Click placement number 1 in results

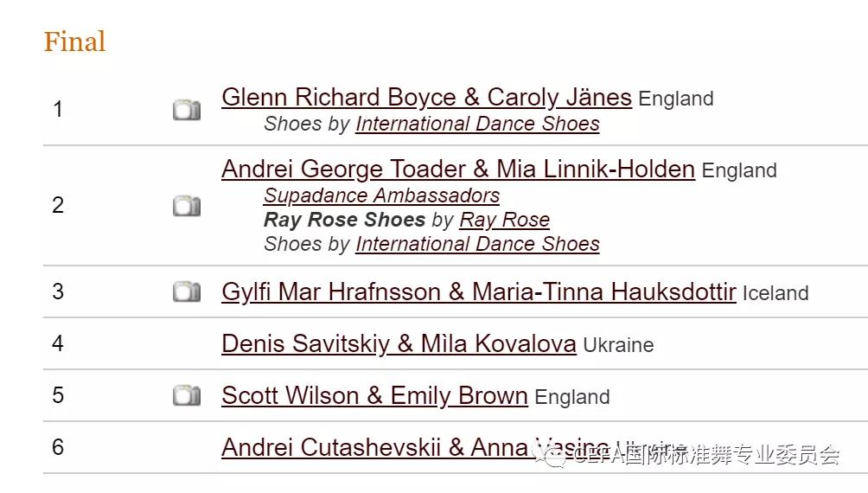58,109
